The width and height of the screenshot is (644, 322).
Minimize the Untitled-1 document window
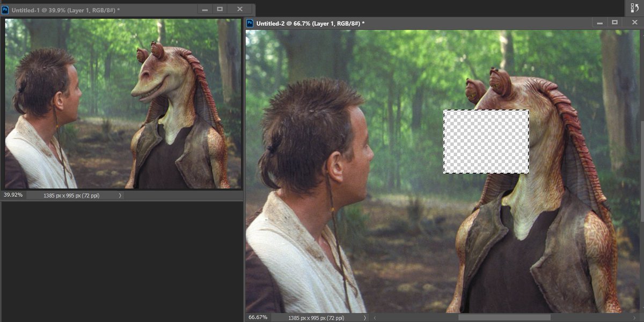(204, 9)
